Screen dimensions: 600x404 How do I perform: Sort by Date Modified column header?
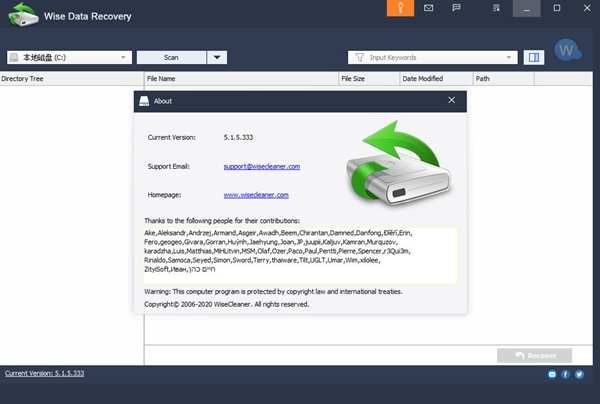[436, 79]
